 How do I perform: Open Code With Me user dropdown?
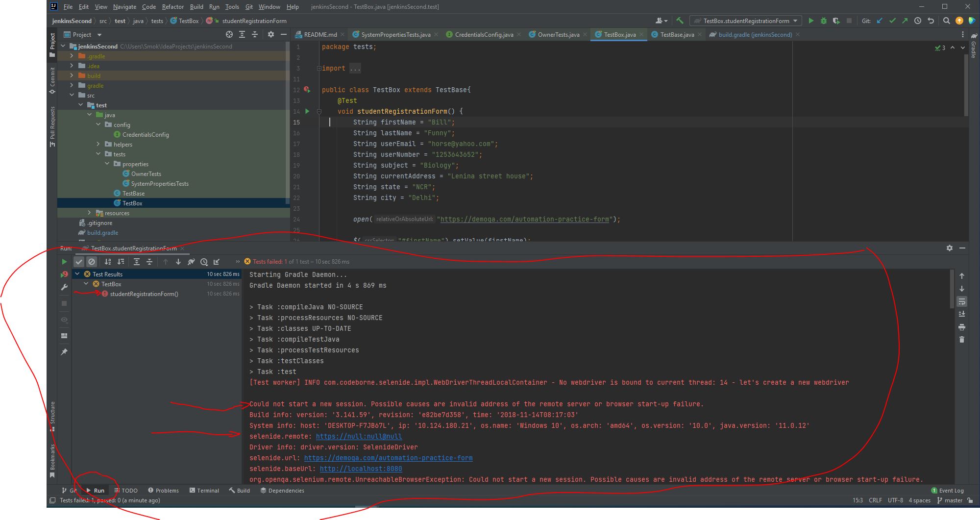tap(661, 21)
